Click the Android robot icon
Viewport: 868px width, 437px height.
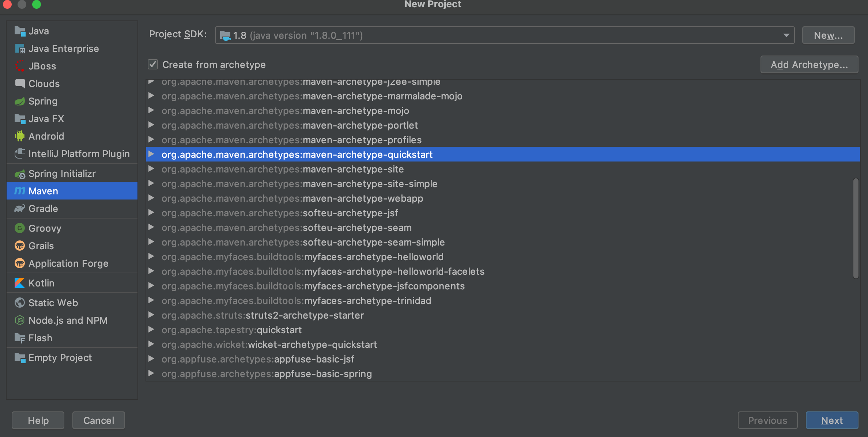[x=19, y=136]
